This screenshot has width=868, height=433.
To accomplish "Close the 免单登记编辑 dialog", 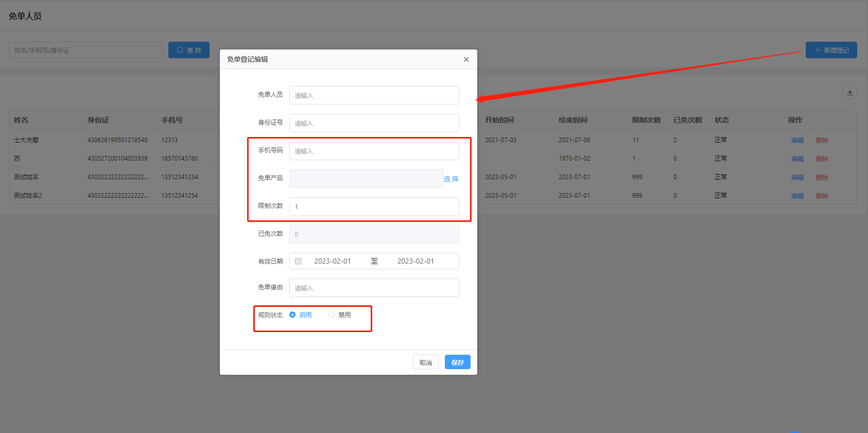I will 466,60.
